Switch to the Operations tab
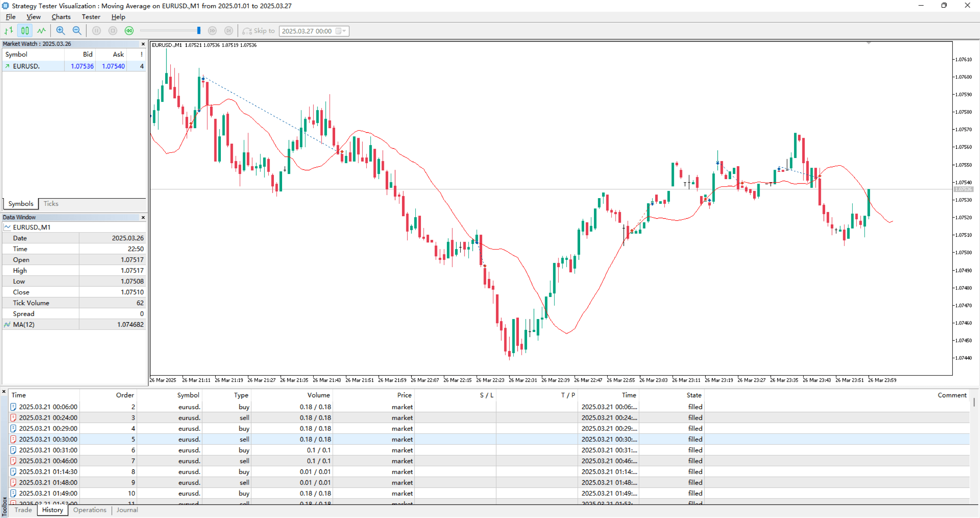 point(89,510)
